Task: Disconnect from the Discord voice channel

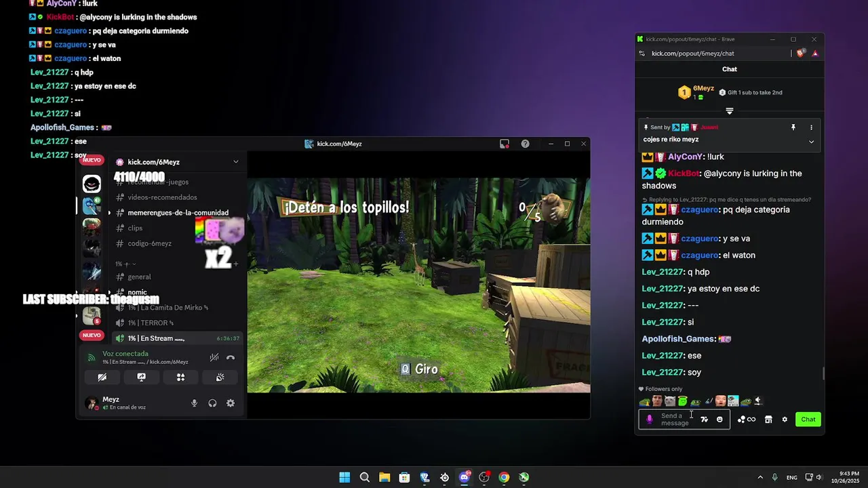Action: pyautogui.click(x=231, y=357)
